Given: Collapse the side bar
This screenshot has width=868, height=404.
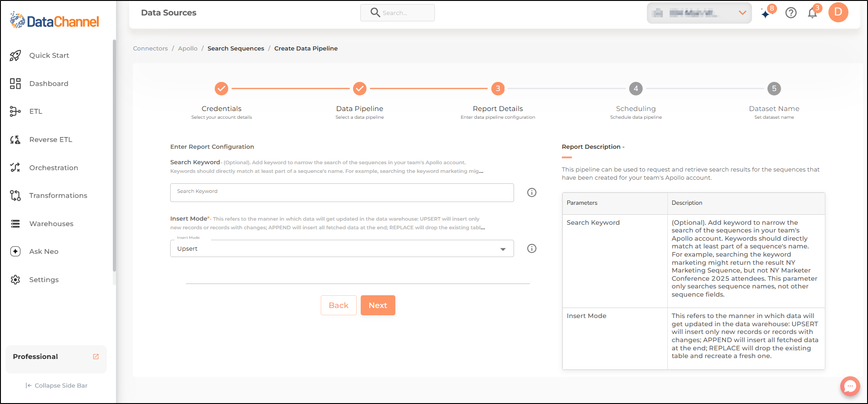Looking at the screenshot, I should pyautogui.click(x=56, y=385).
